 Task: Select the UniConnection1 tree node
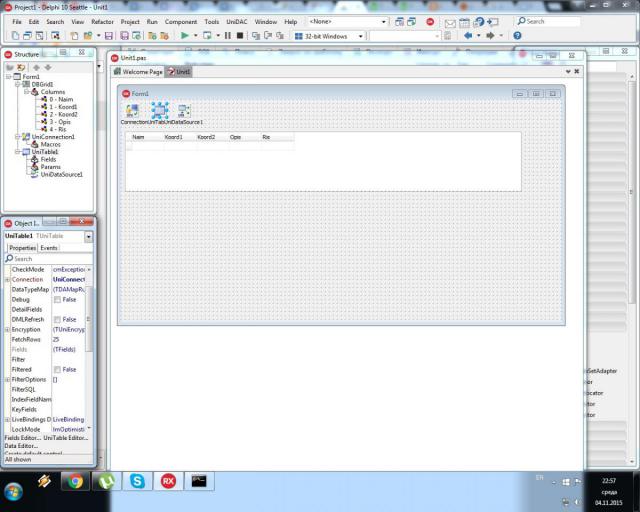(x=53, y=137)
